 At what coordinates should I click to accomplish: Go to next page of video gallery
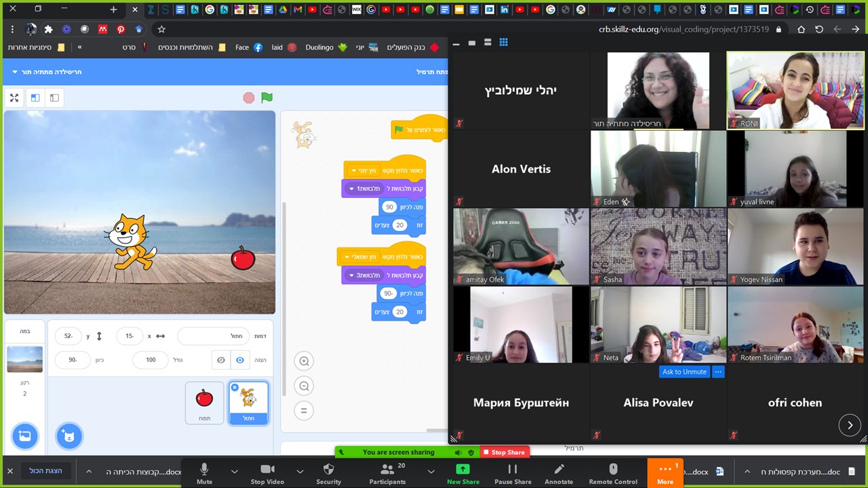tap(850, 425)
